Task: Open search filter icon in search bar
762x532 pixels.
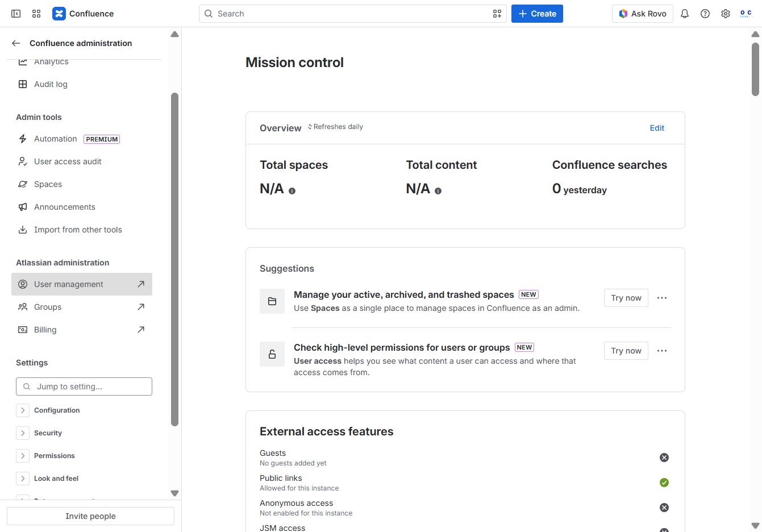Action: click(497, 14)
